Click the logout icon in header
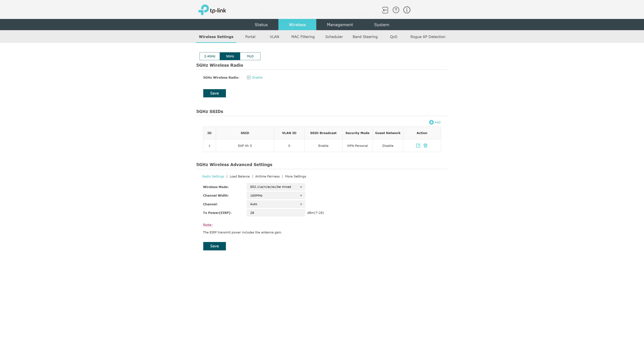The width and height of the screenshot is (644, 362). (x=385, y=10)
